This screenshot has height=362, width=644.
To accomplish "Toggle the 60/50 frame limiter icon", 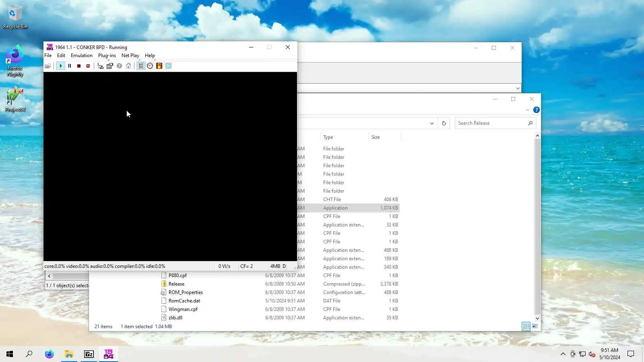I will [x=141, y=66].
